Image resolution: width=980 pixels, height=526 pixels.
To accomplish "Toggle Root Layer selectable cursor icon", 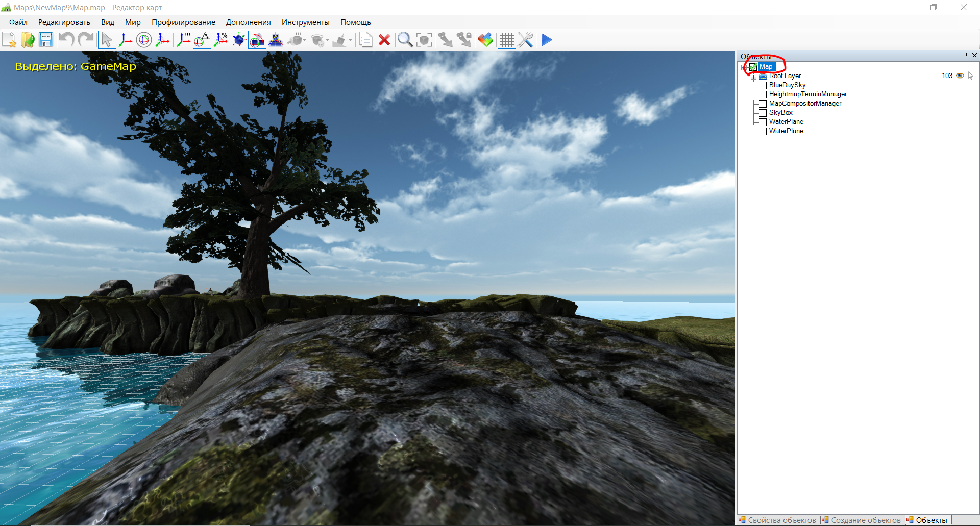I will point(970,76).
